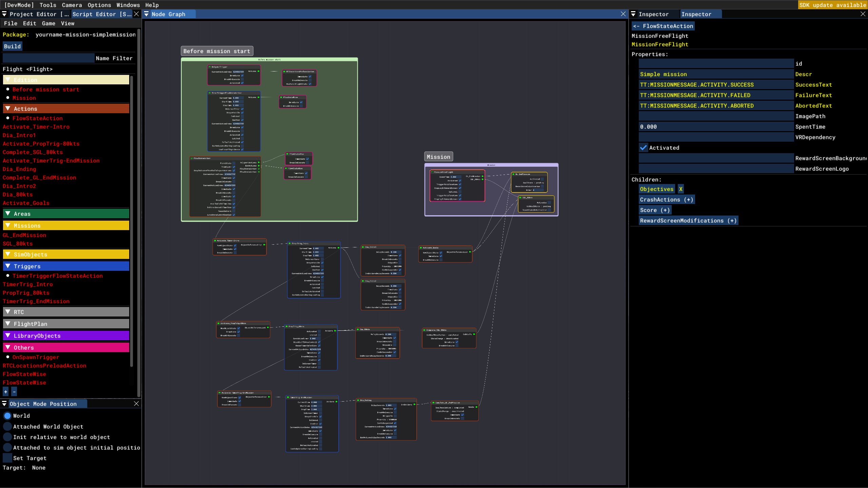Remove Objectives child with X button

tap(680, 189)
